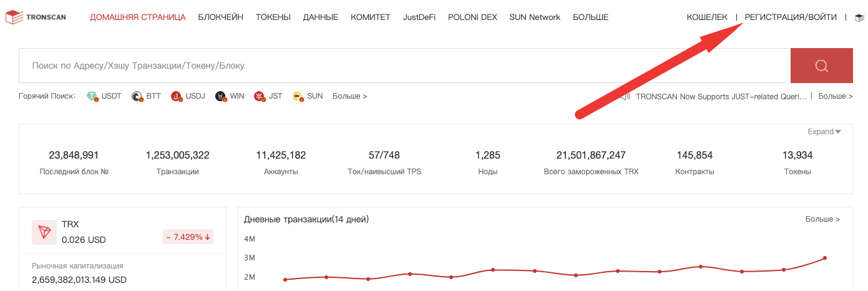Image resolution: width=868 pixels, height=291 pixels.
Task: Open the БОЛЬШЕ menu in navigation bar
Action: [590, 17]
